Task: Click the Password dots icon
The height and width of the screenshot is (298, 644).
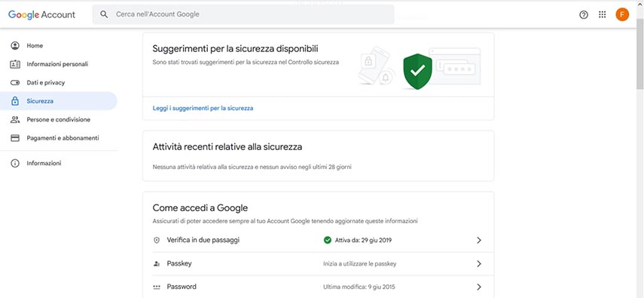Action: click(157, 287)
